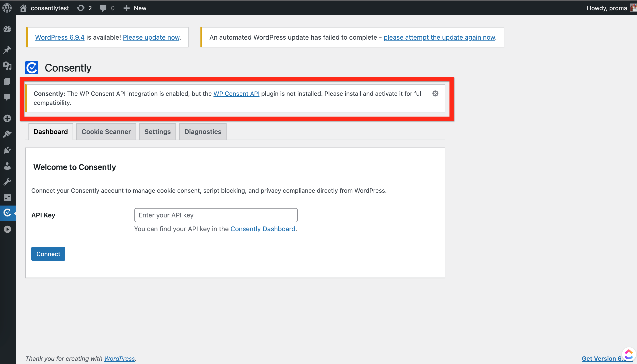Screen dimensions: 637x364
Task: Open WordPress updates via the refresh icon
Action: click(x=80, y=8)
